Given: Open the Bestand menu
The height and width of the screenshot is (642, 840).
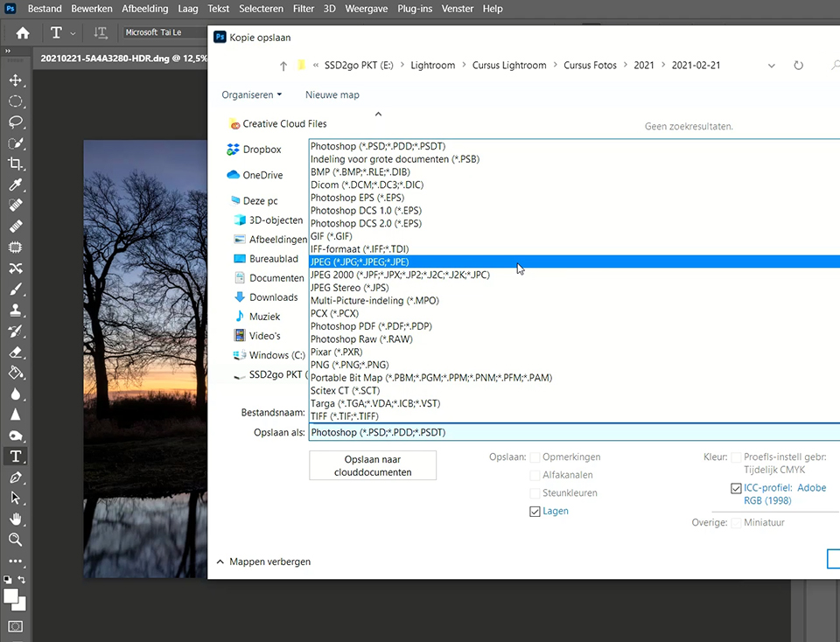Looking at the screenshot, I should tap(45, 9).
